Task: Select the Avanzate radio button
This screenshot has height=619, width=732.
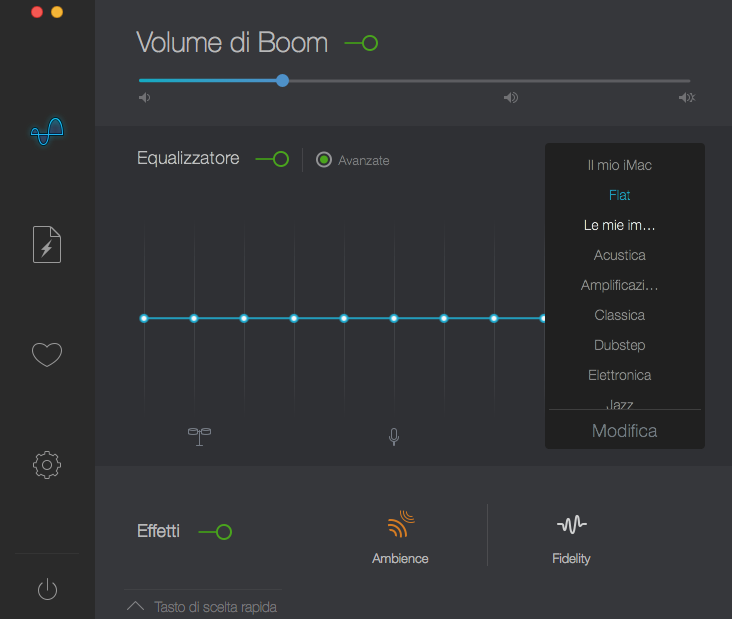Action: [324, 160]
